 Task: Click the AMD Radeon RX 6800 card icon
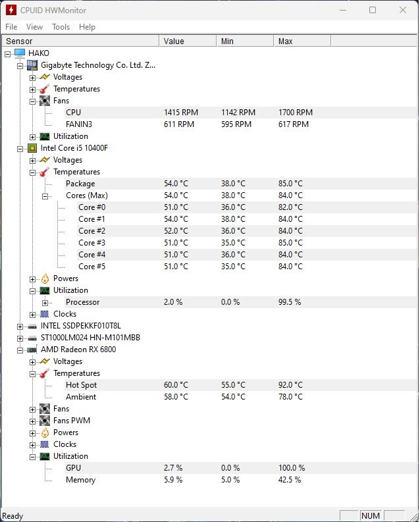(32, 350)
